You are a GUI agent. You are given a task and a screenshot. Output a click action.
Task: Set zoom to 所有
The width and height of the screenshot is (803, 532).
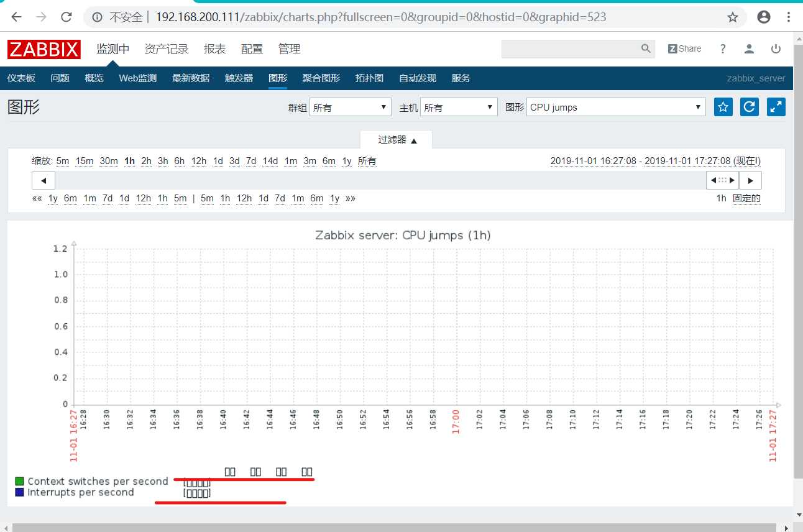[367, 161]
